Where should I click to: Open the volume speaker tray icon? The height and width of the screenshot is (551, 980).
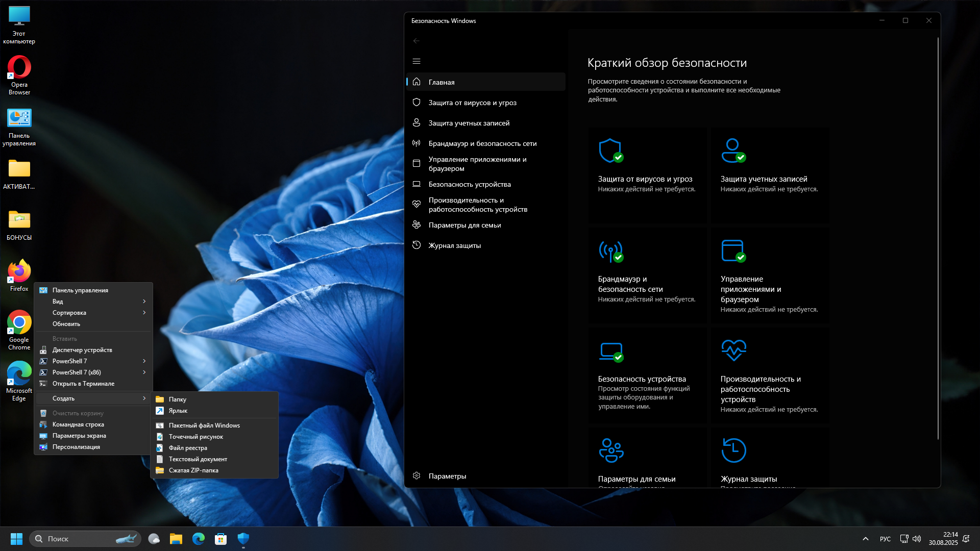(x=917, y=539)
